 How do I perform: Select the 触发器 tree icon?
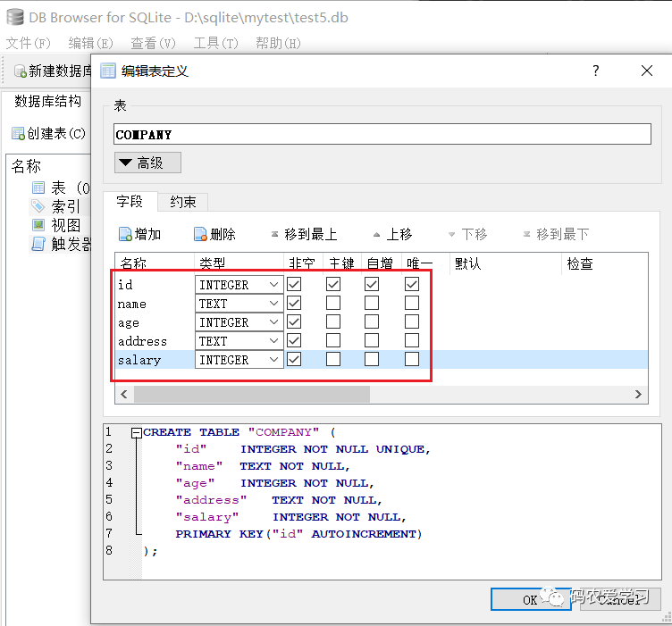pyautogui.click(x=38, y=244)
